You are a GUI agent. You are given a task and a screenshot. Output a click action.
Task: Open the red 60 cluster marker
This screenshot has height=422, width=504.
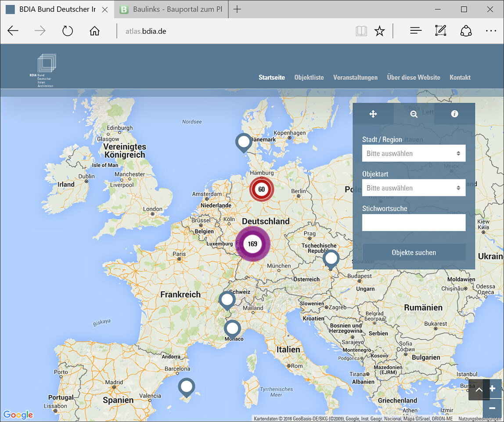point(262,189)
